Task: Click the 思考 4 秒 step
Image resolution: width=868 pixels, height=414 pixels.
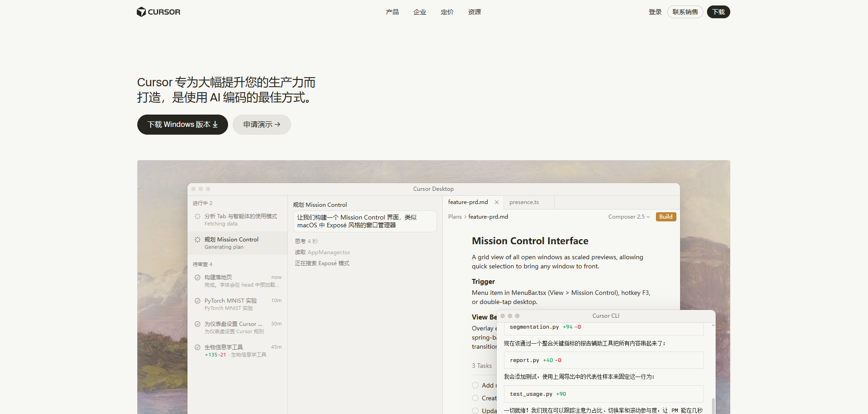Action: tap(306, 241)
